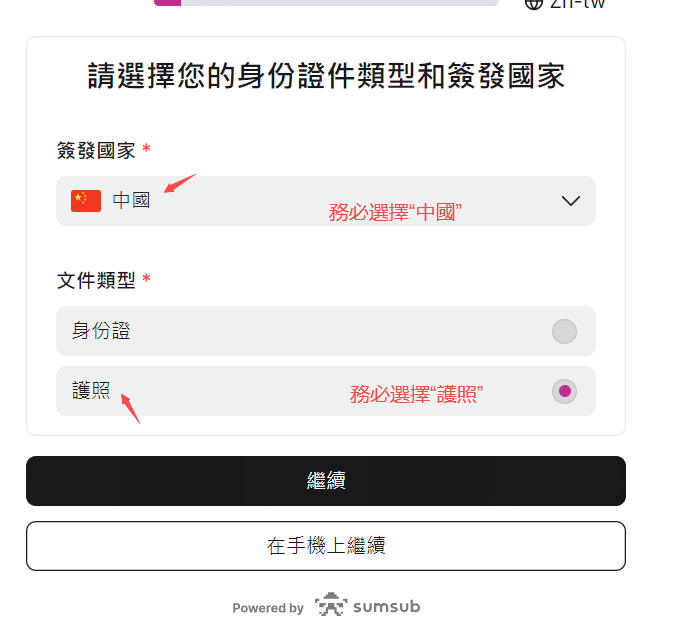
Task: Choose the 護照 option label
Action: [91, 391]
